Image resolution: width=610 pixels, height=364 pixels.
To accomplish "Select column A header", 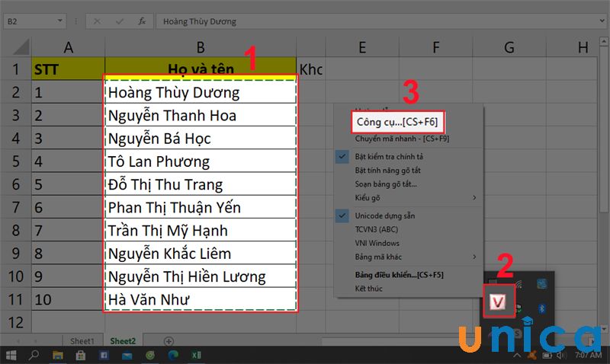I will pyautogui.click(x=68, y=47).
